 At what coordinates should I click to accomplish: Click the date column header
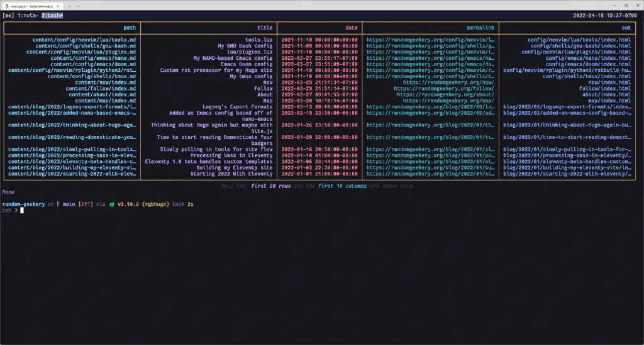351,28
